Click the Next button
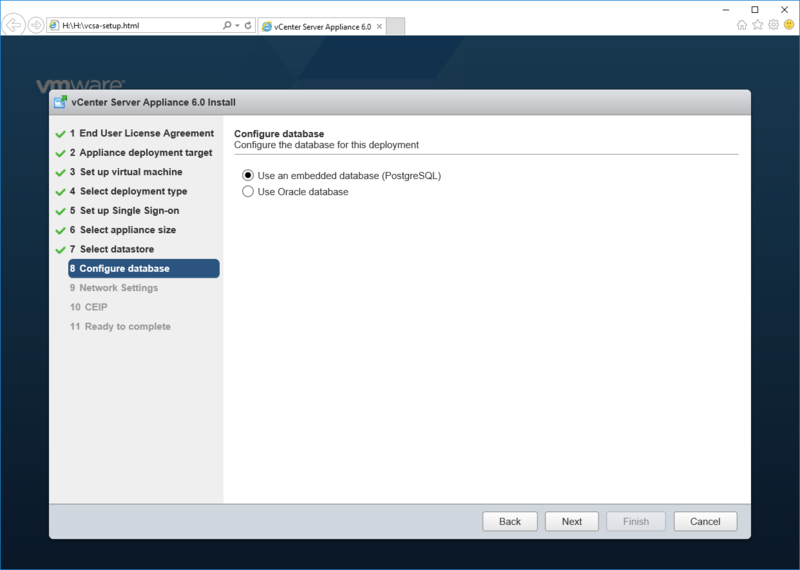 point(571,522)
